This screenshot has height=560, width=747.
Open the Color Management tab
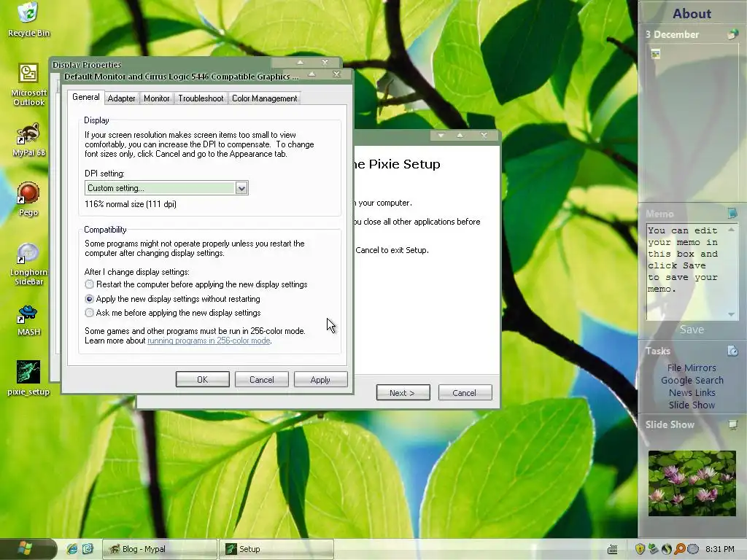click(x=264, y=98)
